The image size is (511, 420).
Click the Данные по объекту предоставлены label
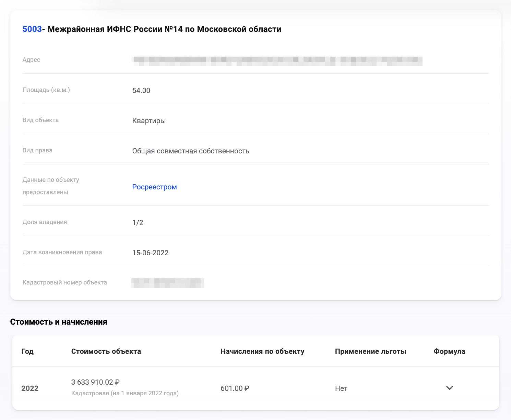tap(51, 186)
